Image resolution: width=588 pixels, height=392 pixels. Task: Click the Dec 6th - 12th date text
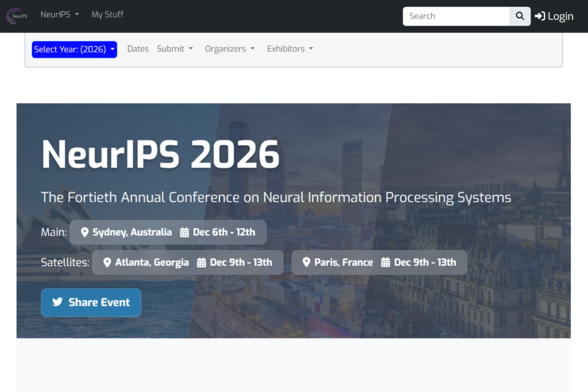pos(224,232)
